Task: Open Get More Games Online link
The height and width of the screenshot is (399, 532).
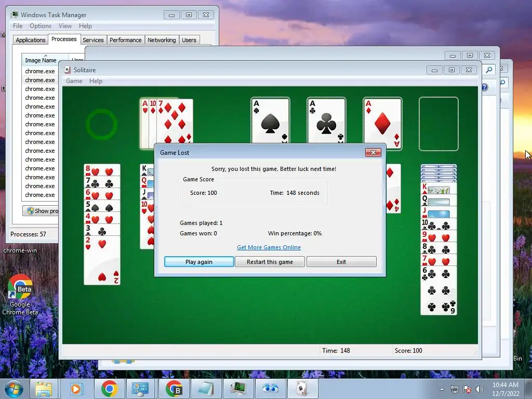Action: pos(269,247)
